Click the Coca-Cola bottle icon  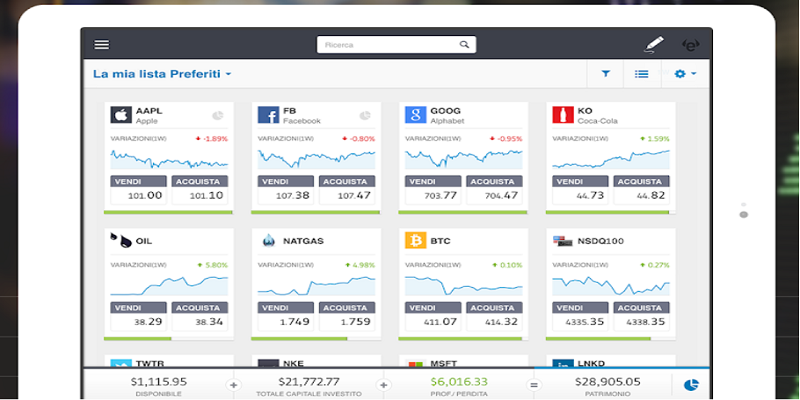click(563, 115)
